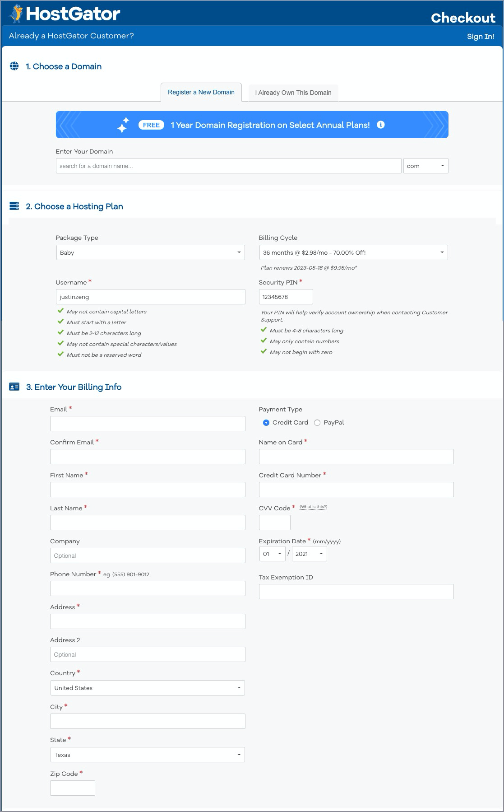Click 'Must be 4-8 characters long' rule

point(306,331)
